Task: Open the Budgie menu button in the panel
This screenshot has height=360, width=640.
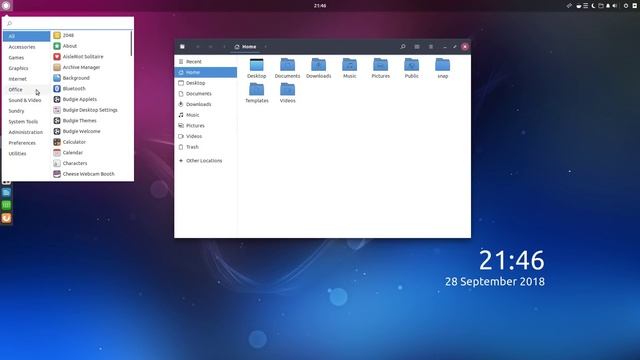Action: point(6,6)
